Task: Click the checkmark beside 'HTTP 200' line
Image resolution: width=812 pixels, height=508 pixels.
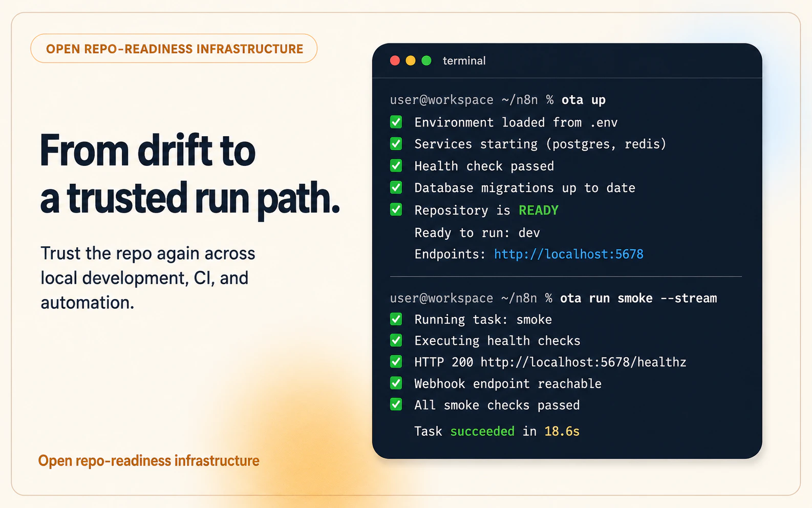Action: [x=396, y=362]
